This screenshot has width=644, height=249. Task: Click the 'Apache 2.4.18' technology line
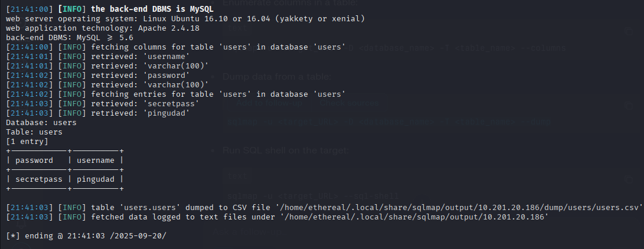(x=102, y=28)
